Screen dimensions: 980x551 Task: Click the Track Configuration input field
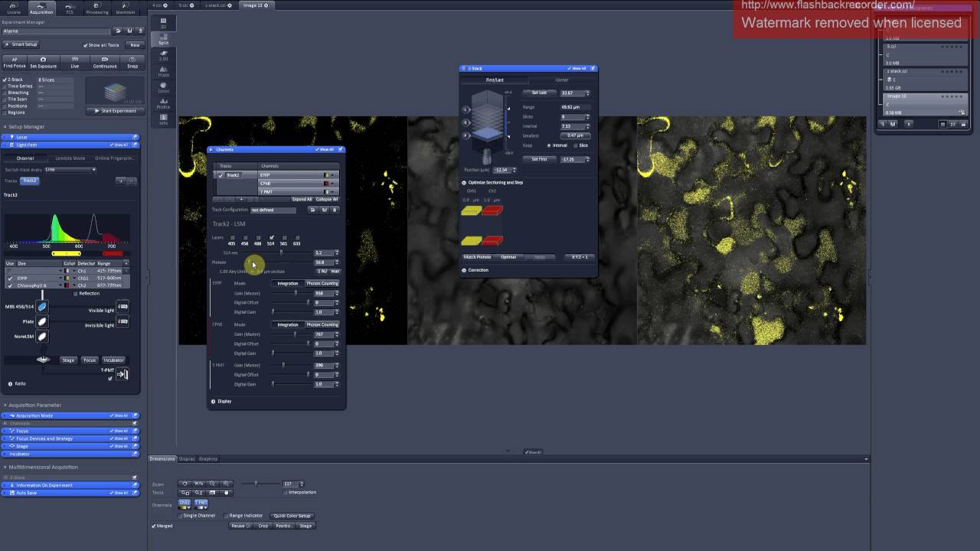pyautogui.click(x=273, y=210)
